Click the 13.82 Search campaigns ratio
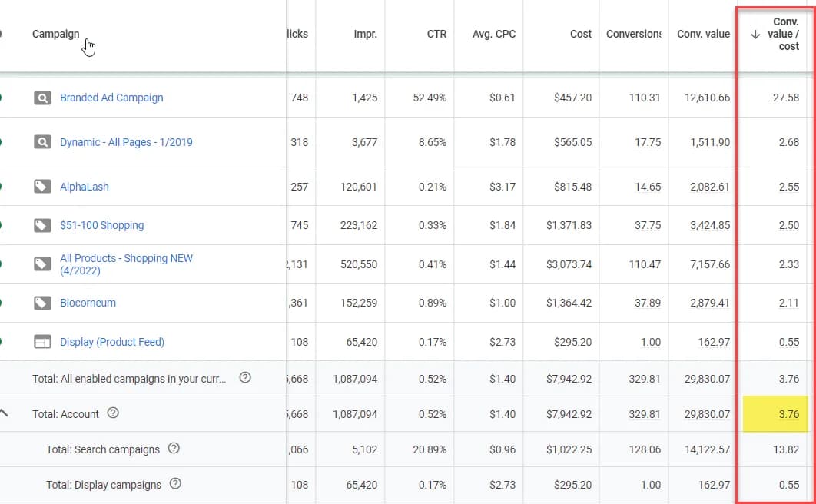This screenshot has width=816, height=504. click(x=786, y=449)
